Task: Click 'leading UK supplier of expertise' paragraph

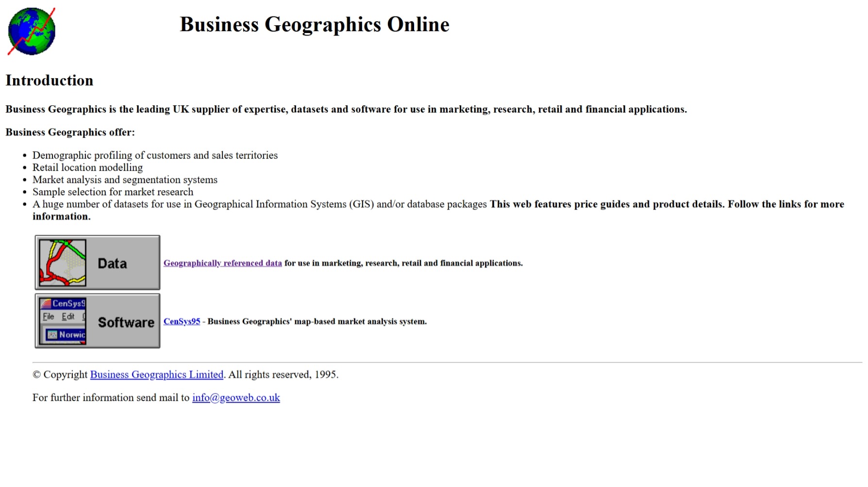Action: pyautogui.click(x=346, y=109)
